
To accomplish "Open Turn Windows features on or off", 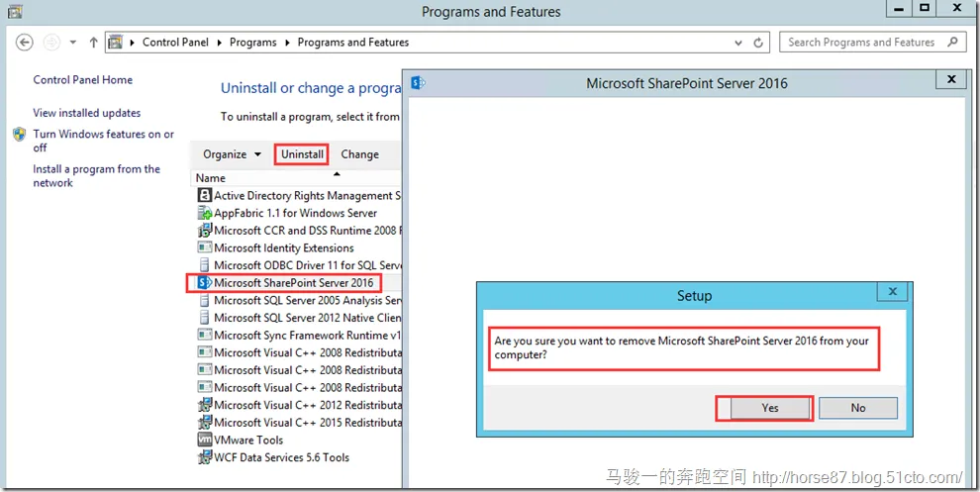I will (x=103, y=141).
